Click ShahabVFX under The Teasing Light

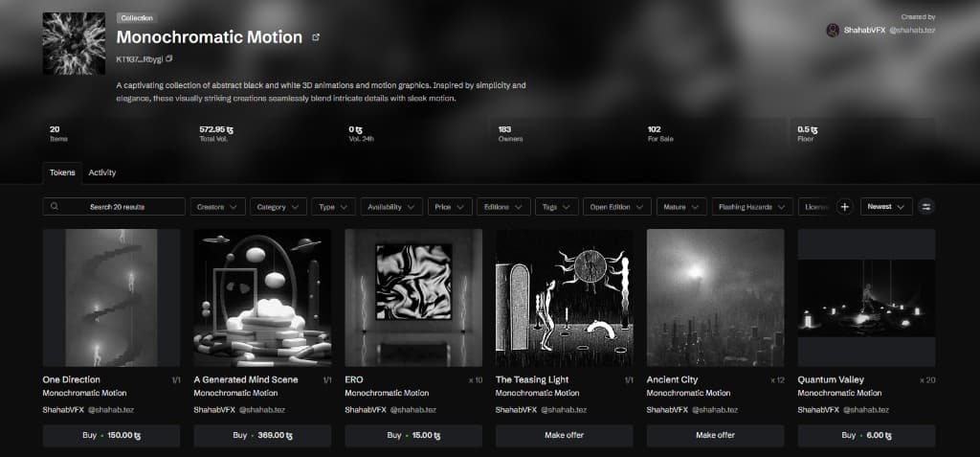(516, 410)
